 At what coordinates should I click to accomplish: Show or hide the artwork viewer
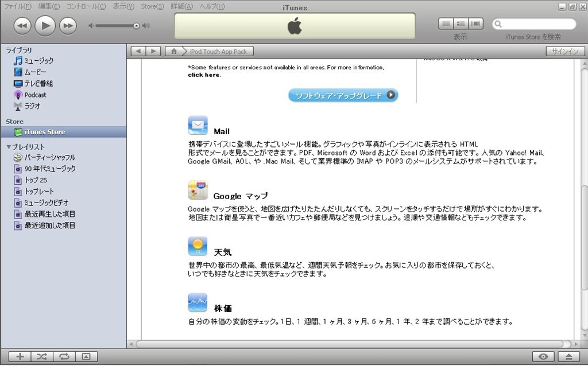click(86, 357)
